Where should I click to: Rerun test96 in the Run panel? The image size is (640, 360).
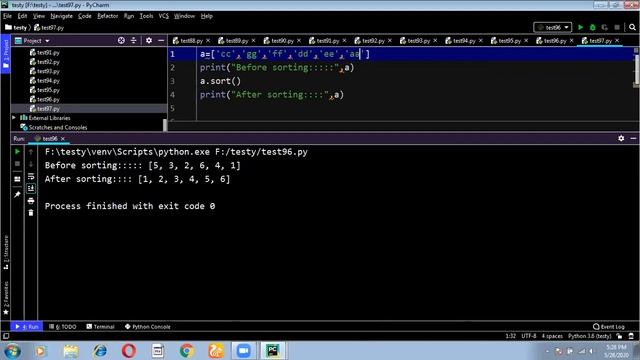[x=17, y=151]
